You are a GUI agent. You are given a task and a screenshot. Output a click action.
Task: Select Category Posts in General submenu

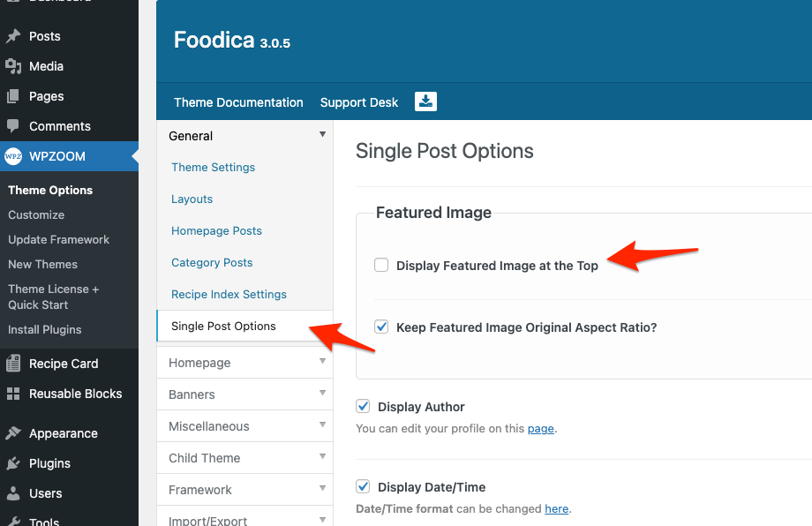(x=212, y=263)
